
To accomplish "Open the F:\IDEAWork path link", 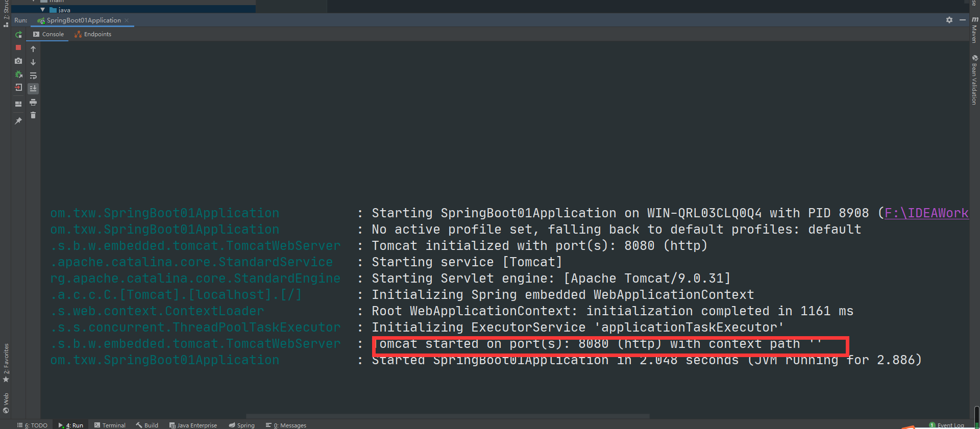I will (926, 213).
